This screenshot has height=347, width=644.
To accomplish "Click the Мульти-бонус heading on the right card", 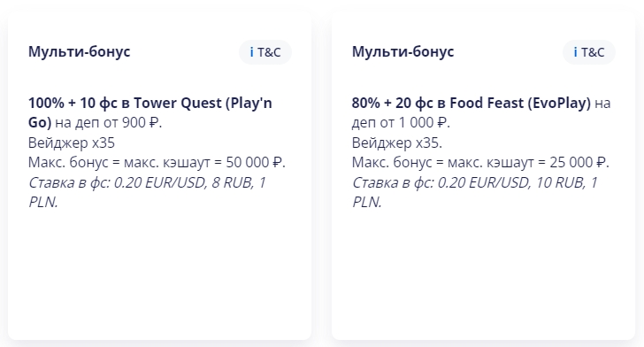I will [x=402, y=52].
